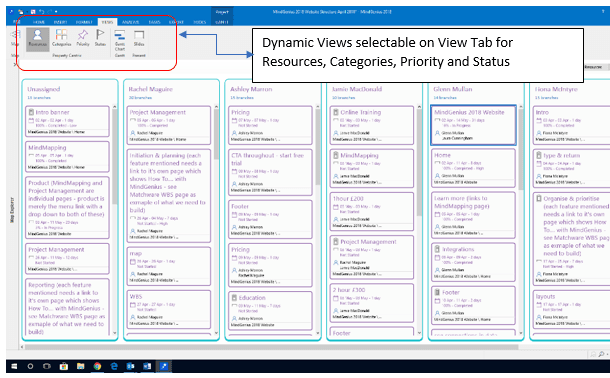Choose the Status flag view
Screen dimensions: 610x378
100,38
